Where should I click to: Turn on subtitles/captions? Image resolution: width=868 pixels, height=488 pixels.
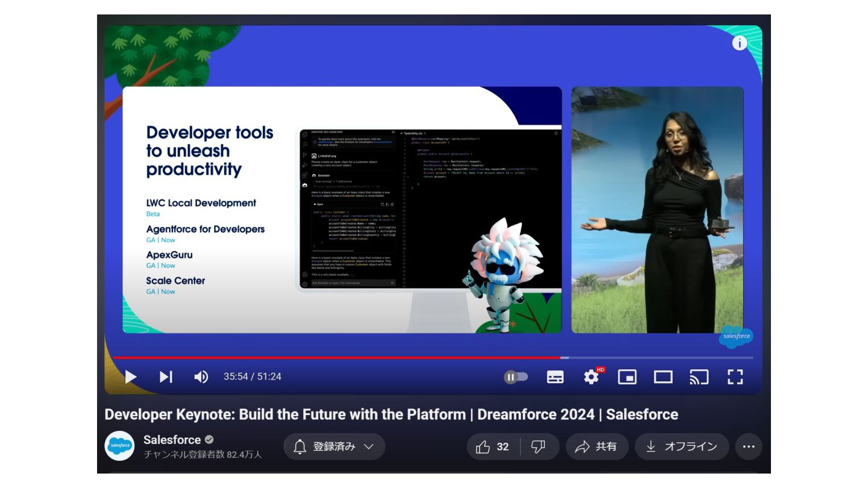[x=555, y=377]
